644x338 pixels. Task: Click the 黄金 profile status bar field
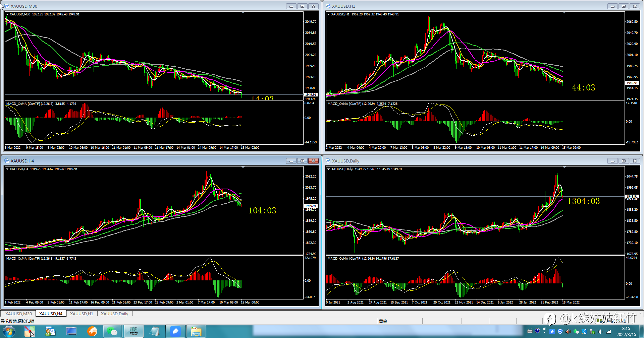tap(399, 321)
